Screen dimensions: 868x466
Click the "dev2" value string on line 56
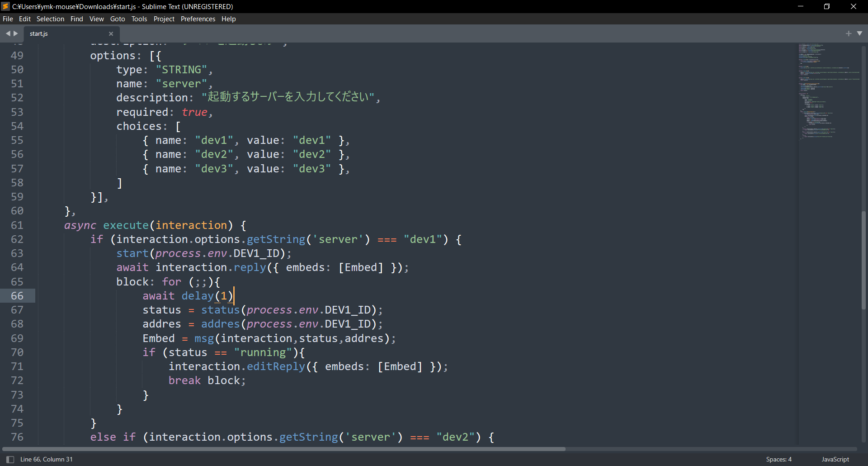coord(311,154)
